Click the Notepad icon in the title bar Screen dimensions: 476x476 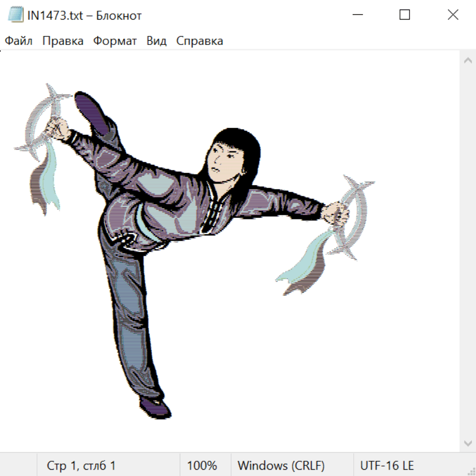16,15
